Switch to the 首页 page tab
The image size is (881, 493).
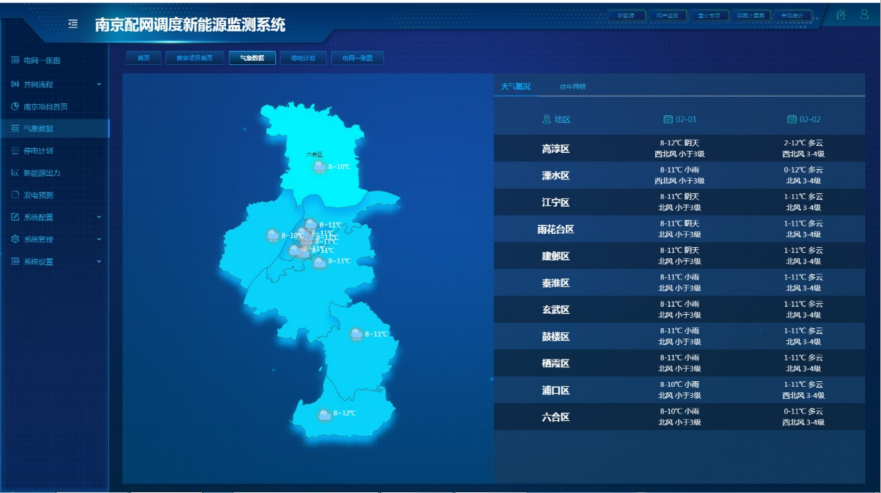point(143,58)
